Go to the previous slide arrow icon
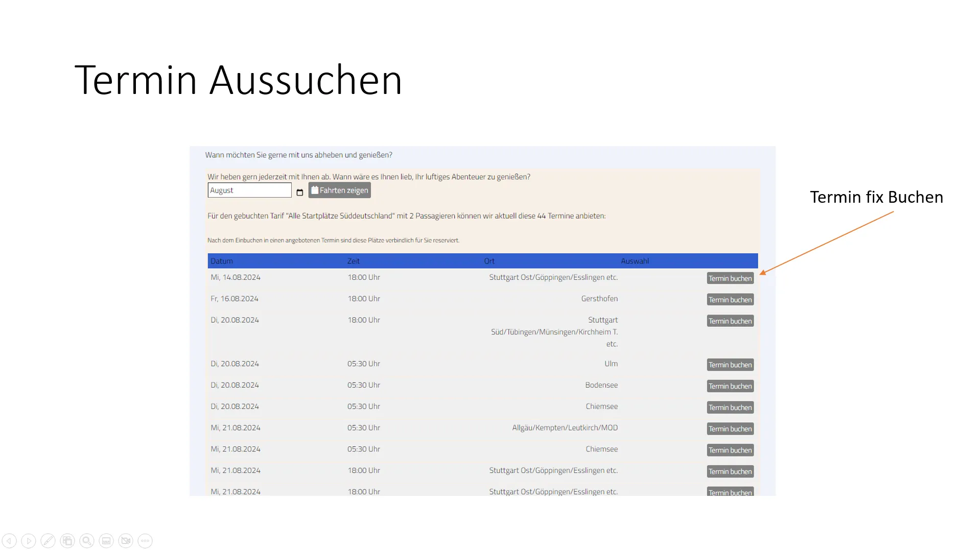The image size is (980, 550). 9,540
